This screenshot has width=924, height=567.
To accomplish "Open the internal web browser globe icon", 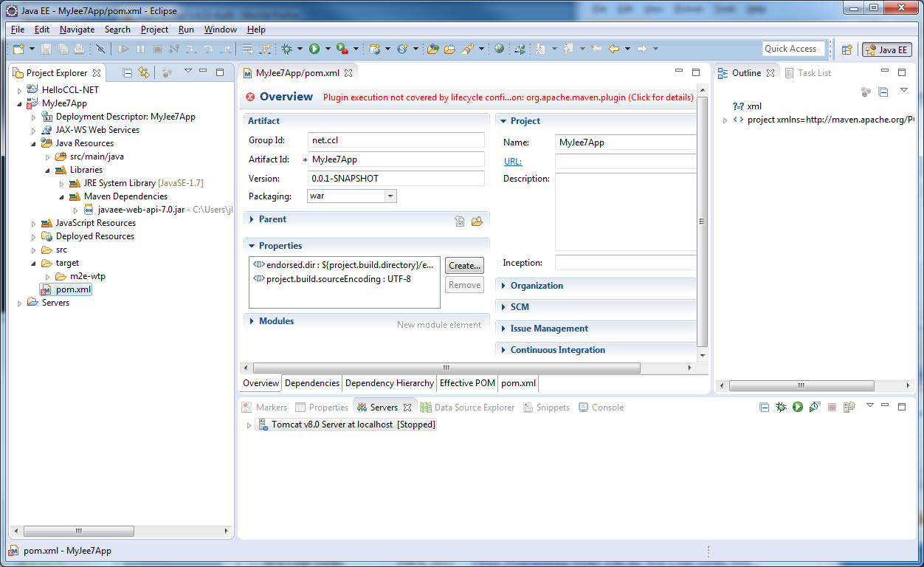I will (x=500, y=49).
